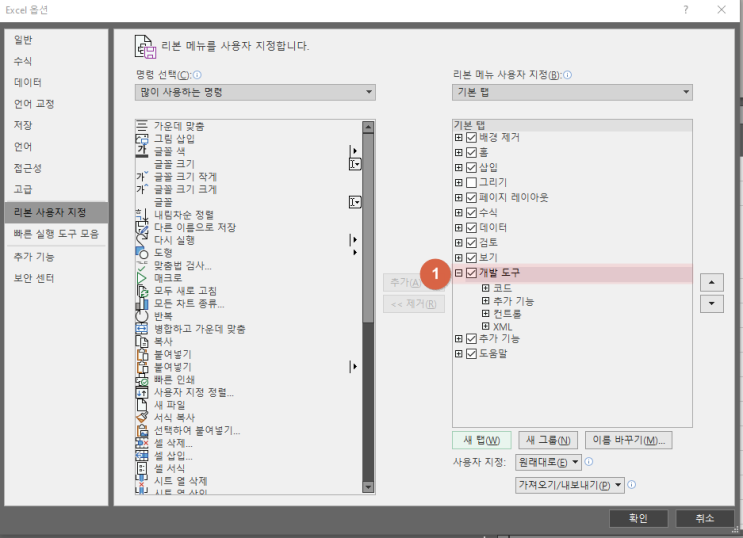743x538 pixels.
Task: Select the 반복 command icon
Action: (142, 316)
